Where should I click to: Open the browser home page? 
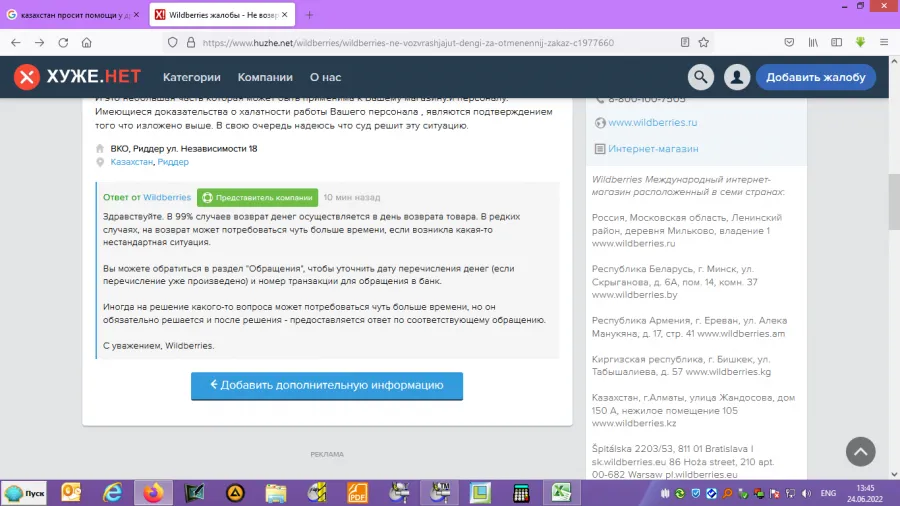[87, 42]
